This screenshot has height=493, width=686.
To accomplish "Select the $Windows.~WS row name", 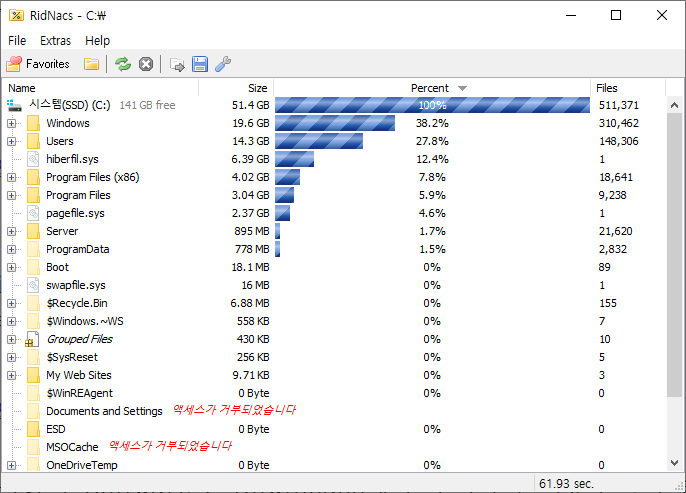I will pyautogui.click(x=85, y=321).
